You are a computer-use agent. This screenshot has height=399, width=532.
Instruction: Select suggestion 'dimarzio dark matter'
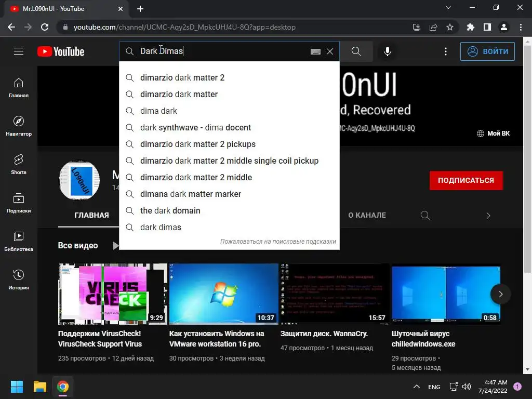coord(229,95)
